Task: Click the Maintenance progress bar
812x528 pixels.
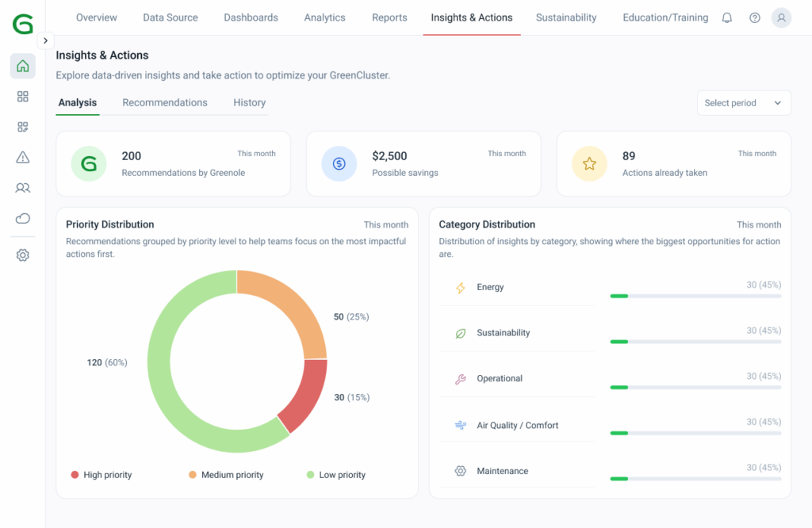Action: click(695, 479)
